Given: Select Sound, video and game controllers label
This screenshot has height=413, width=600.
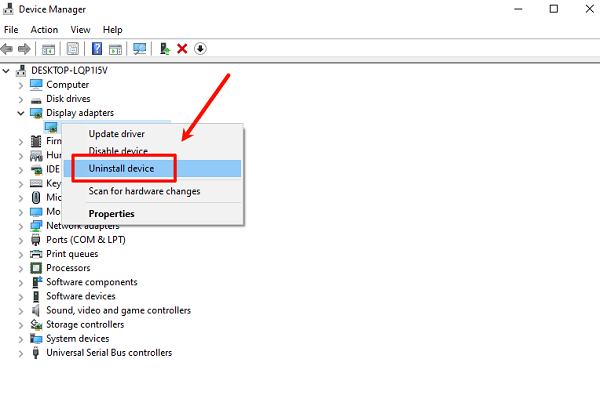Looking at the screenshot, I should tap(119, 310).
